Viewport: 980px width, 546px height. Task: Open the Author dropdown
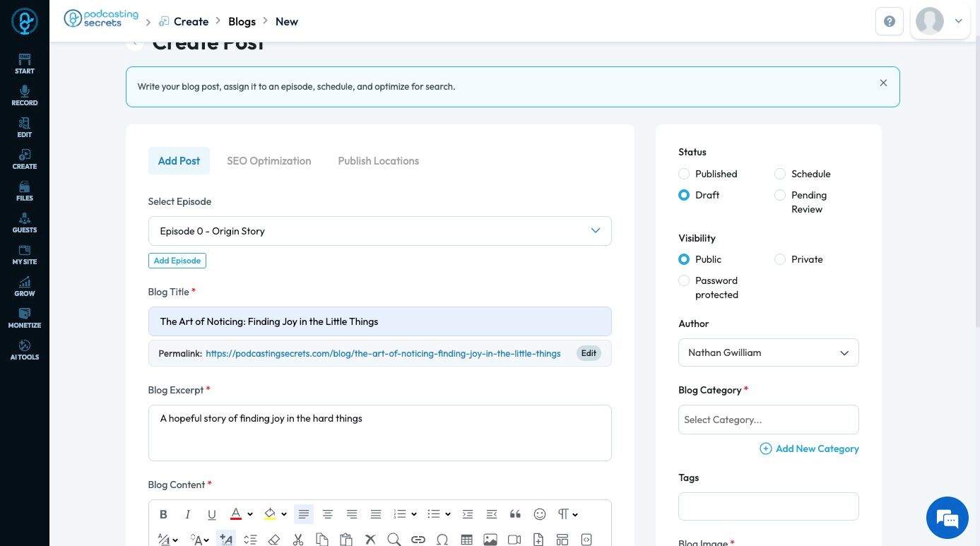point(768,352)
